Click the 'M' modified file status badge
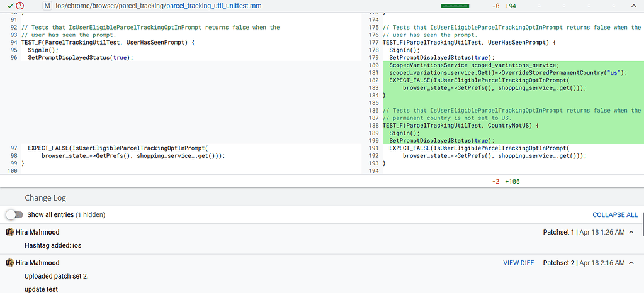This screenshot has width=644, height=293. point(47,6)
